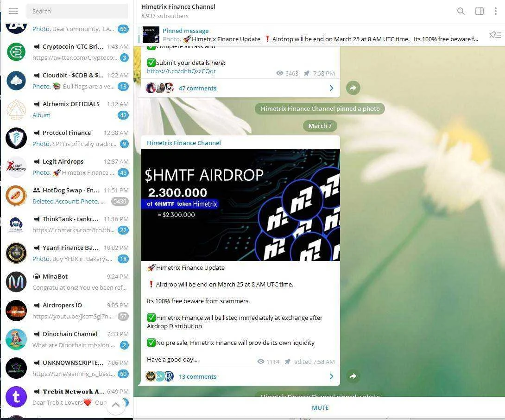This screenshot has height=420, width=505.
Task: Open the hamburger main menu
Action: pyautogui.click(x=13, y=11)
